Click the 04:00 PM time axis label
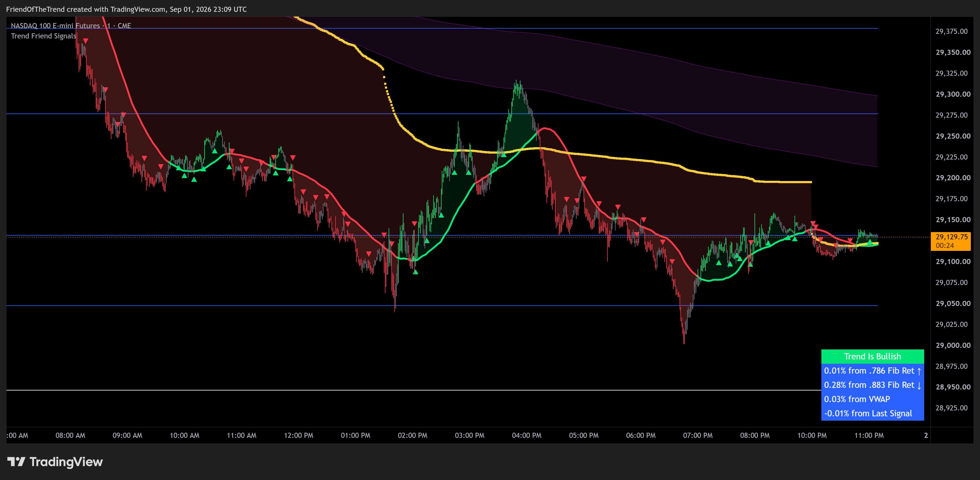 tap(527, 435)
